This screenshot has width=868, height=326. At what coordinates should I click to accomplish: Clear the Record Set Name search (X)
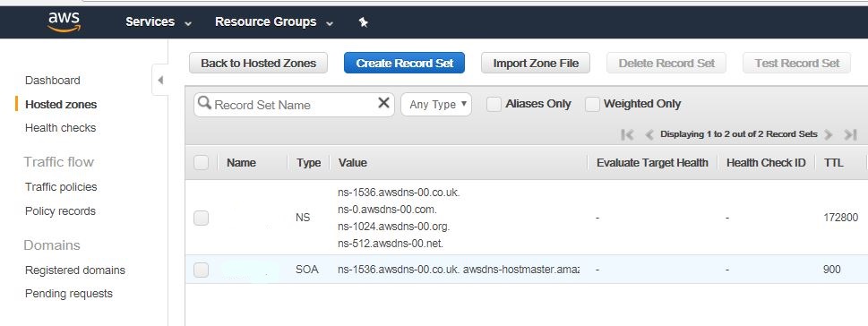tap(383, 103)
